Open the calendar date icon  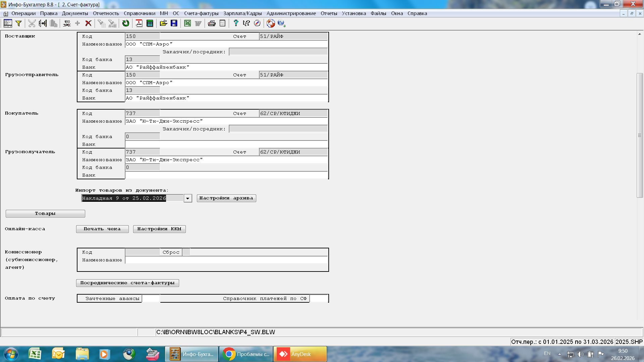139,23
